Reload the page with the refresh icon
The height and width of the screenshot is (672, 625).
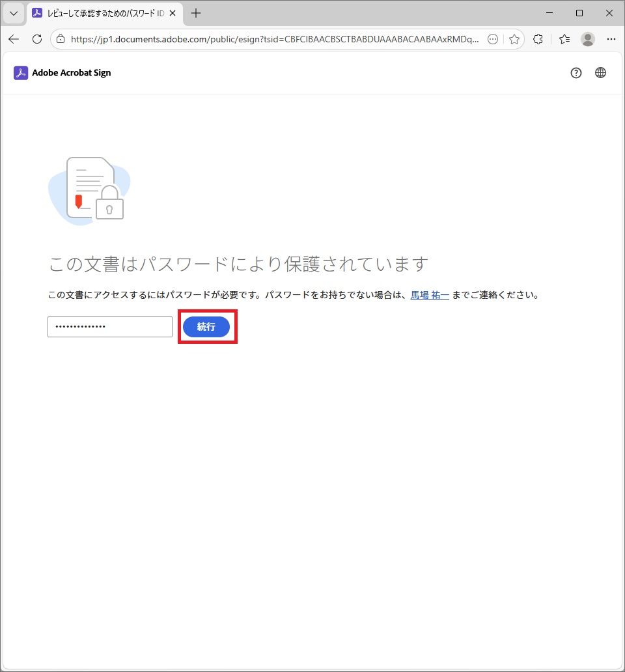coord(37,39)
